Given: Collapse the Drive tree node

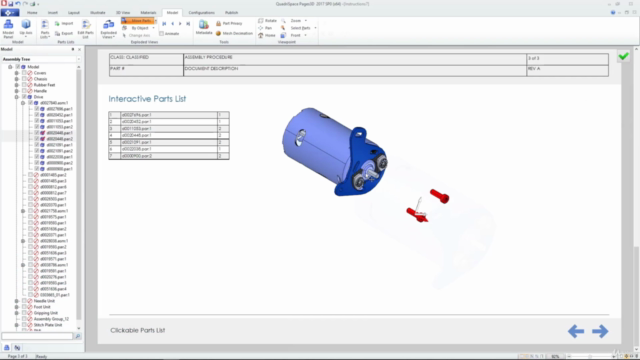Looking at the screenshot, I should [17, 97].
